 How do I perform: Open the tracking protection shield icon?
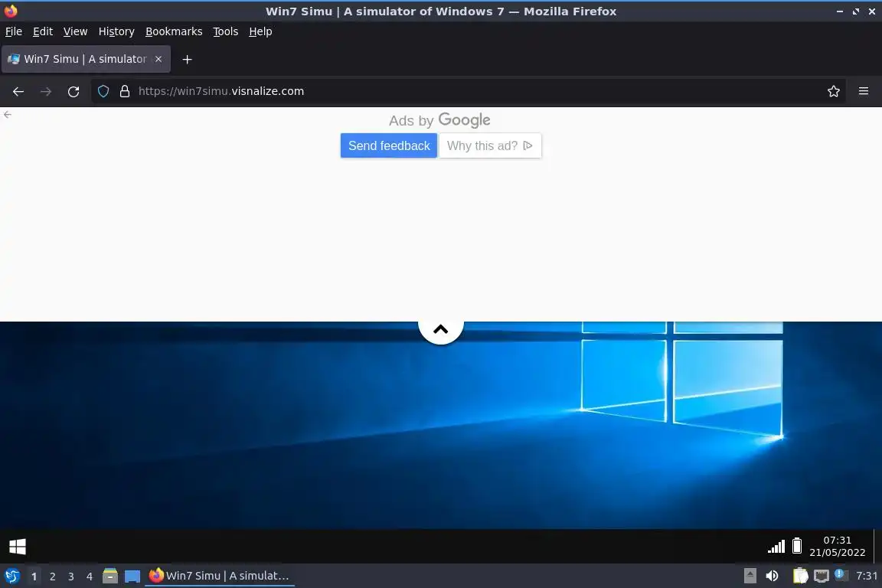coord(103,91)
